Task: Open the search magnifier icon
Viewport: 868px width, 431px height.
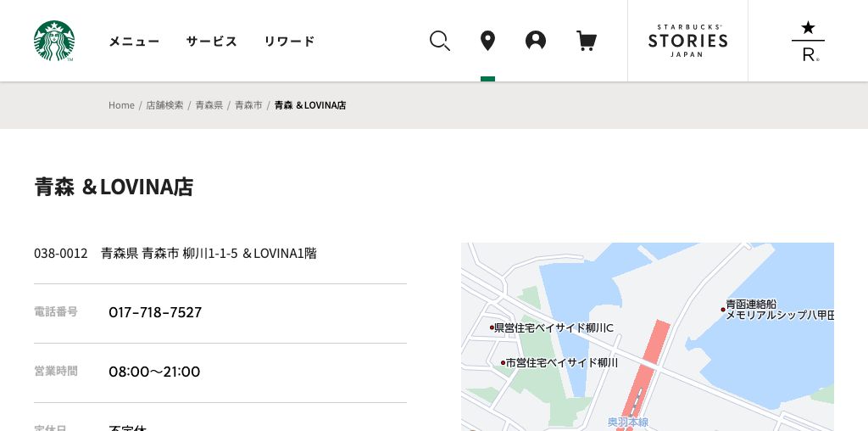Action: (x=440, y=41)
